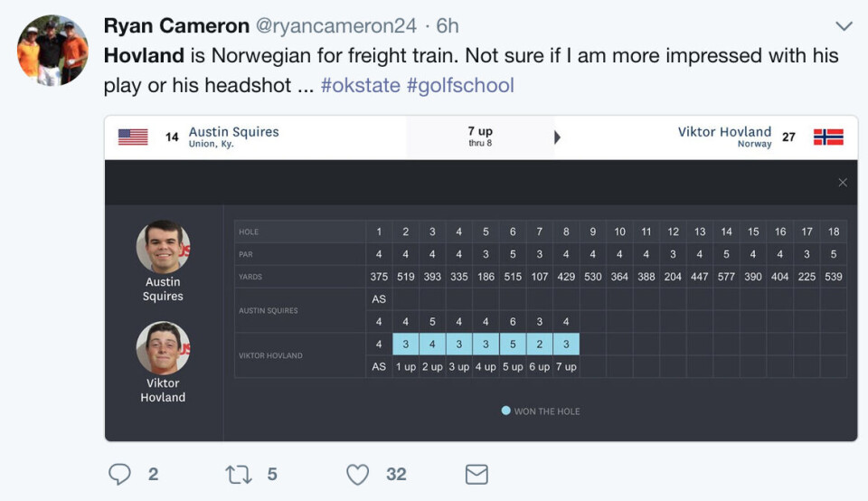Select Austin Squires name in match header
Image resolution: width=868 pixels, height=501 pixels.
click(233, 132)
